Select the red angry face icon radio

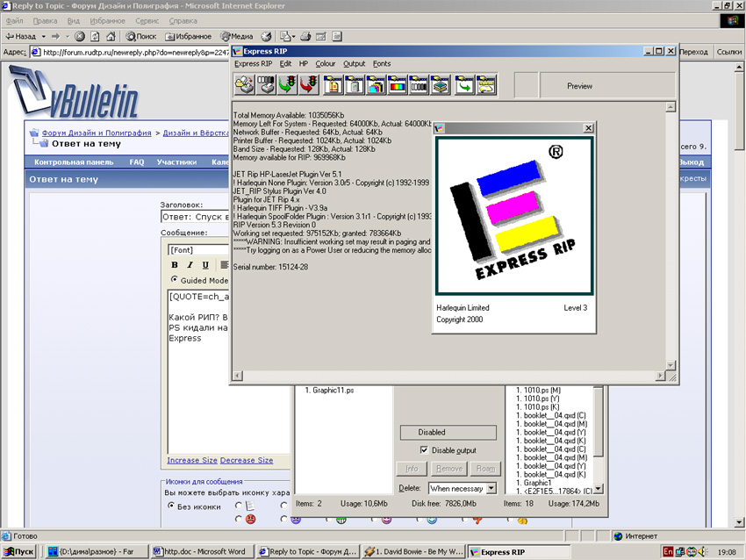pyautogui.click(x=239, y=519)
